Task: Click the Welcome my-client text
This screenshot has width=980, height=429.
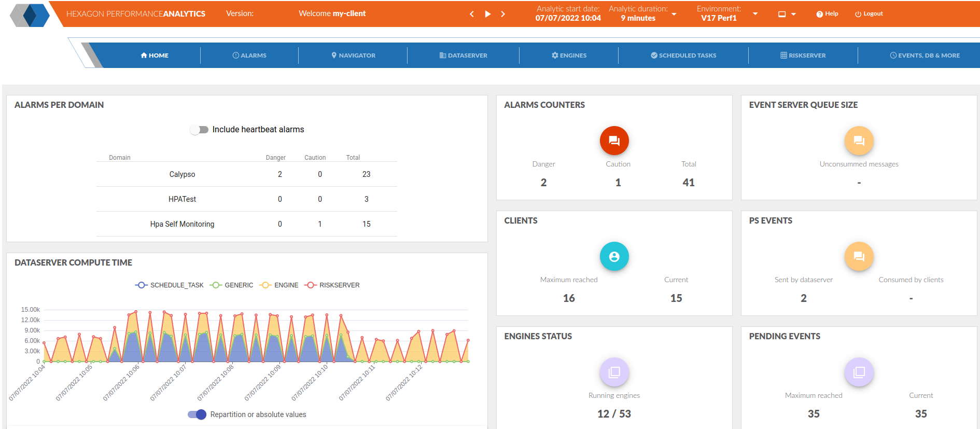Action: [x=332, y=13]
